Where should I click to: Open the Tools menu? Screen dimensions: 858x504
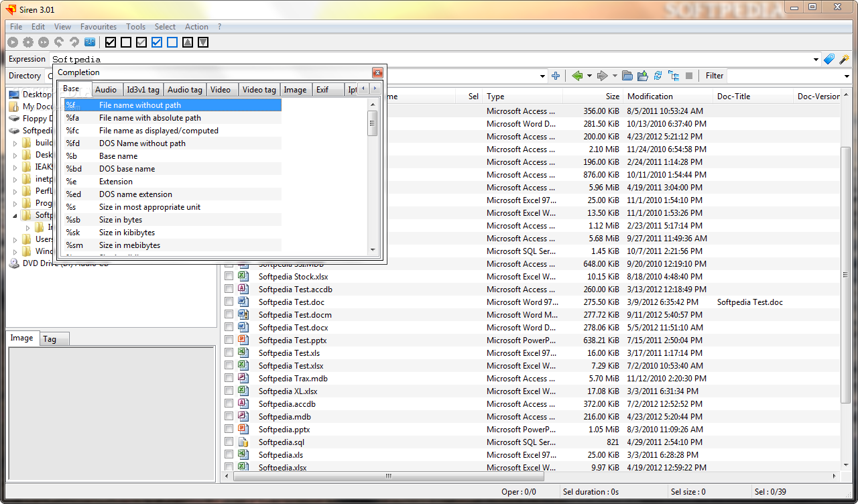point(136,27)
